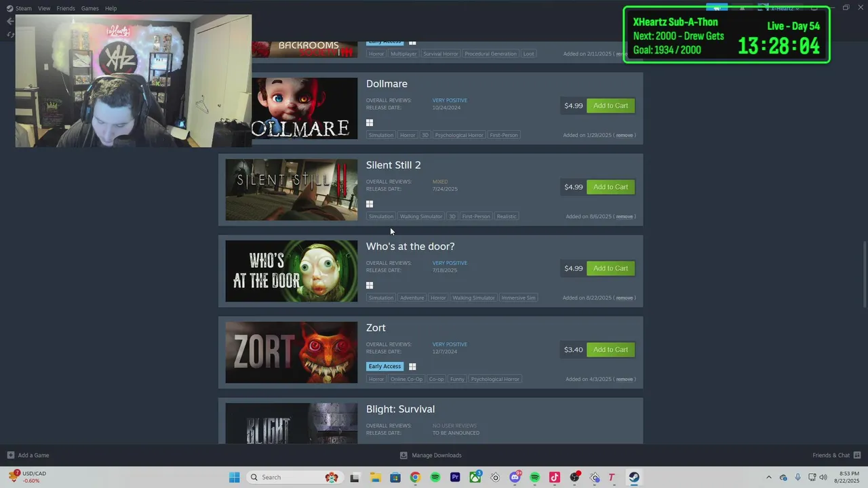Open the Dollmare title link
Screen dimensions: 868x488
pos(387,84)
